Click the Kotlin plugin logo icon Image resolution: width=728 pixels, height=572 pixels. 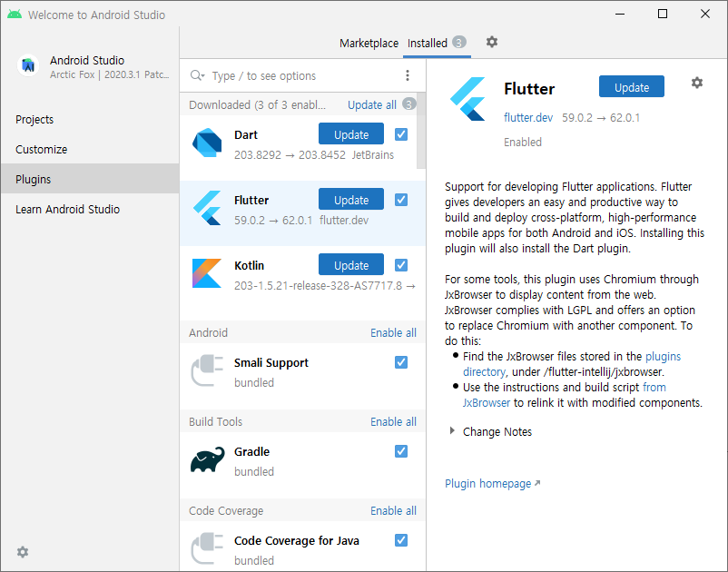(x=207, y=273)
